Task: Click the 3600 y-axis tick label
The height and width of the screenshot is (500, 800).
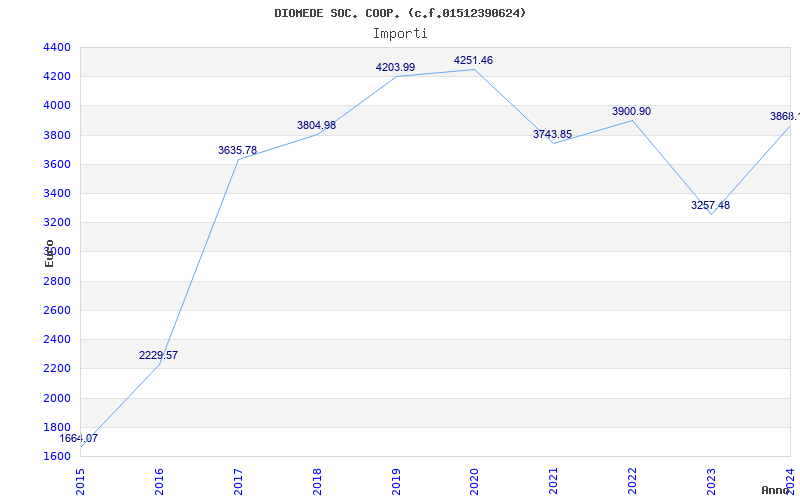Action: pyautogui.click(x=57, y=164)
